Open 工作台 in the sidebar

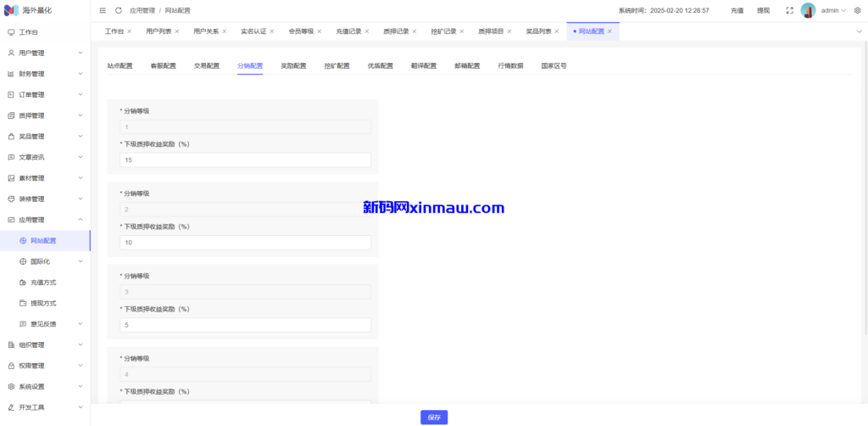pyautogui.click(x=46, y=32)
